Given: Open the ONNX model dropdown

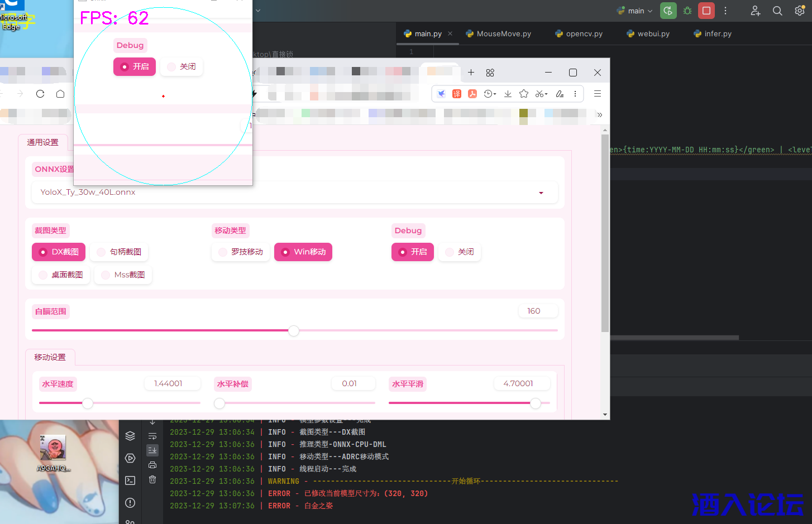Looking at the screenshot, I should [541, 193].
